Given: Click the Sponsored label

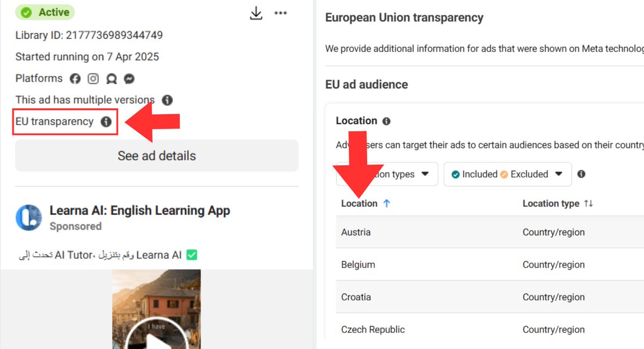Looking at the screenshot, I should click(x=76, y=226).
